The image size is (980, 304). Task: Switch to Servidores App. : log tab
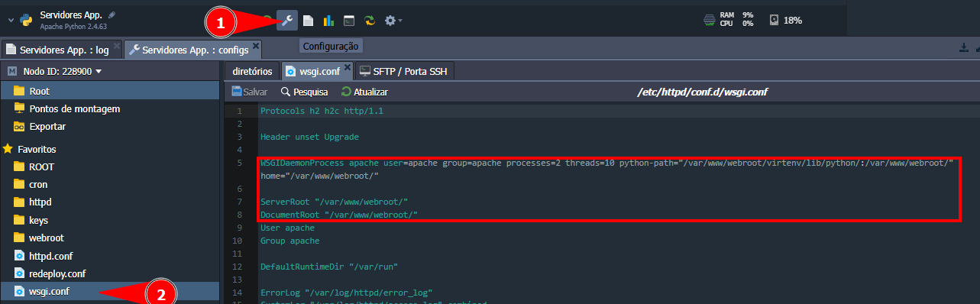58,49
